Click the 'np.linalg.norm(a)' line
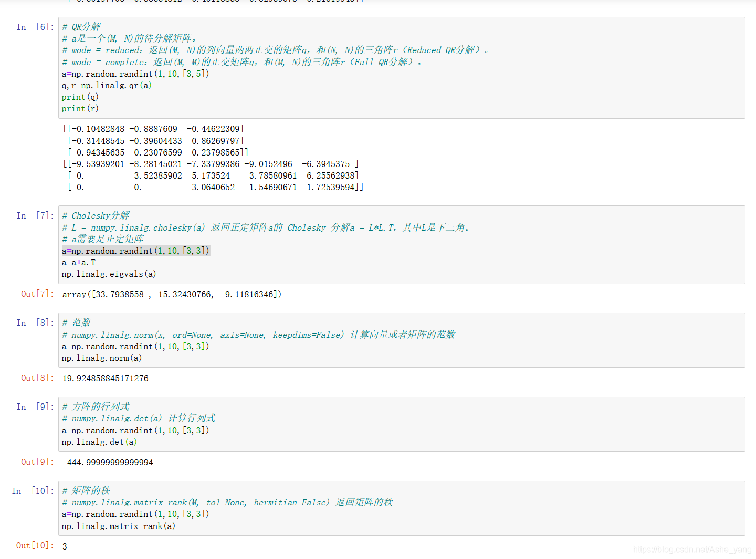 point(102,358)
